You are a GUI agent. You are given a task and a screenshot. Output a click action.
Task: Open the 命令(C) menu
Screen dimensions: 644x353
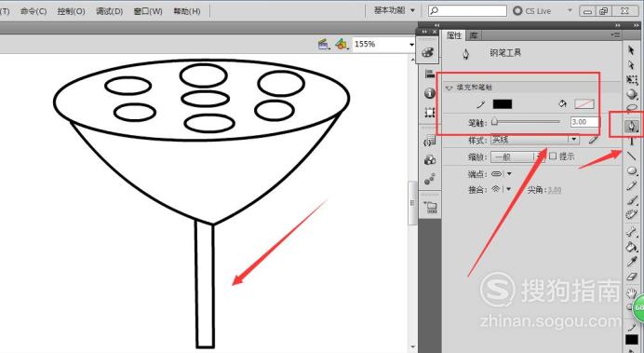coord(34,11)
